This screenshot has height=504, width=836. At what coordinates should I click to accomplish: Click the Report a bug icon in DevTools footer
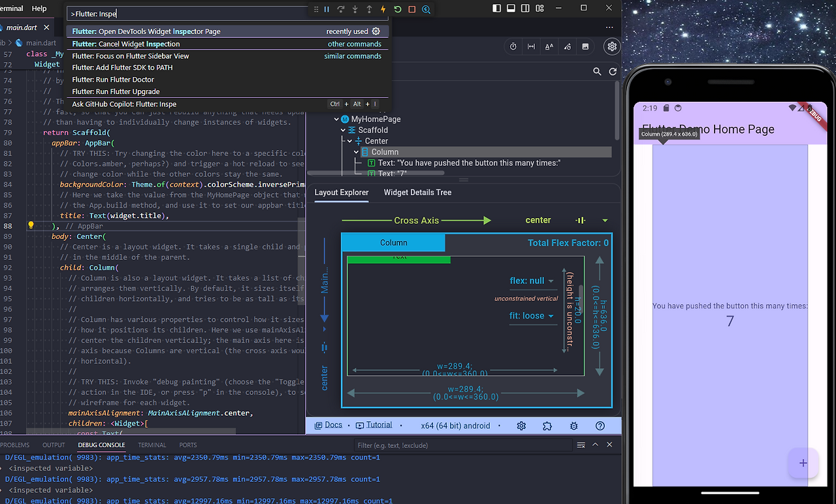tap(573, 426)
